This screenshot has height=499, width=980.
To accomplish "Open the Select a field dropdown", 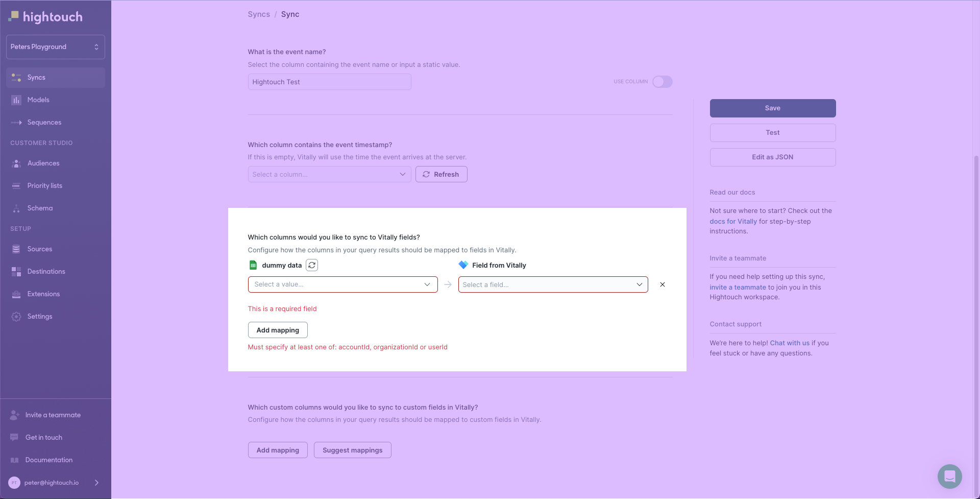I will coord(553,284).
